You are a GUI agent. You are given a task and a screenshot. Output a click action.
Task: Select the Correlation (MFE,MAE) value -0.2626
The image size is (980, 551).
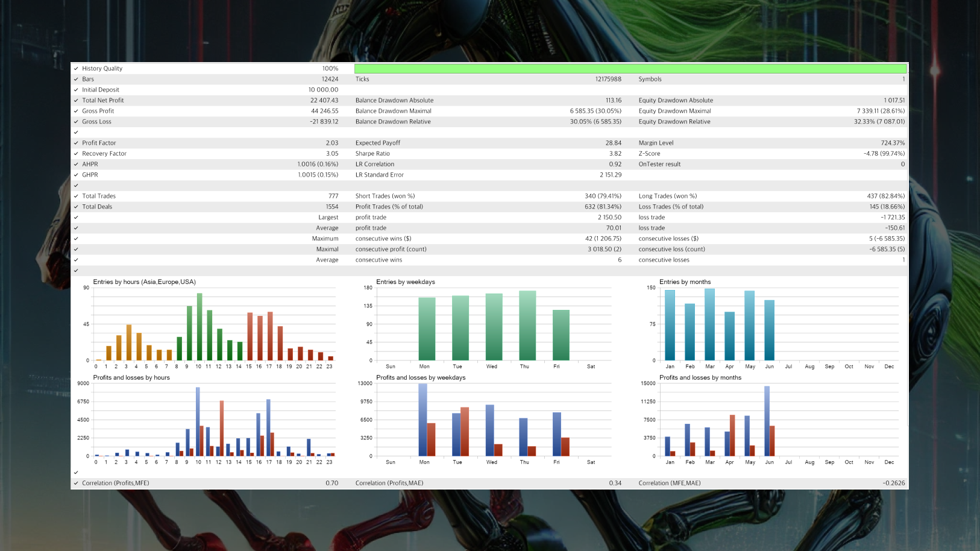click(x=895, y=483)
